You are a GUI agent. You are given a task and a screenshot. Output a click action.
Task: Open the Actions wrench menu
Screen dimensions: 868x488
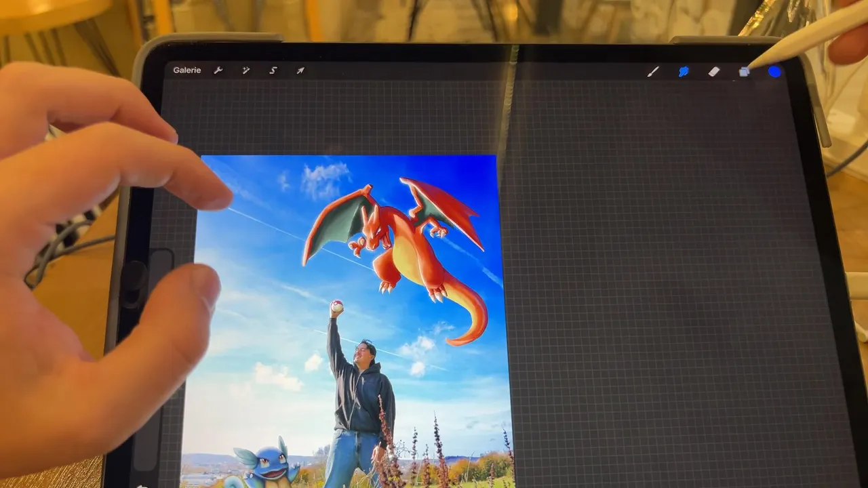pos(218,70)
